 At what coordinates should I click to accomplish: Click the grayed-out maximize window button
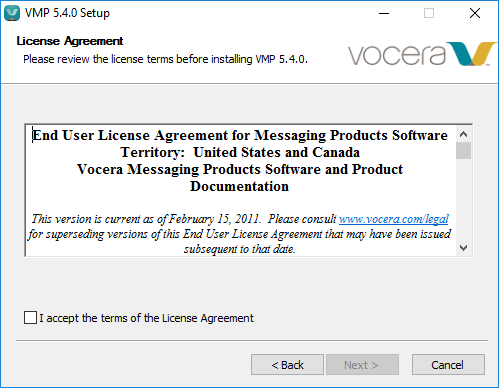point(429,13)
